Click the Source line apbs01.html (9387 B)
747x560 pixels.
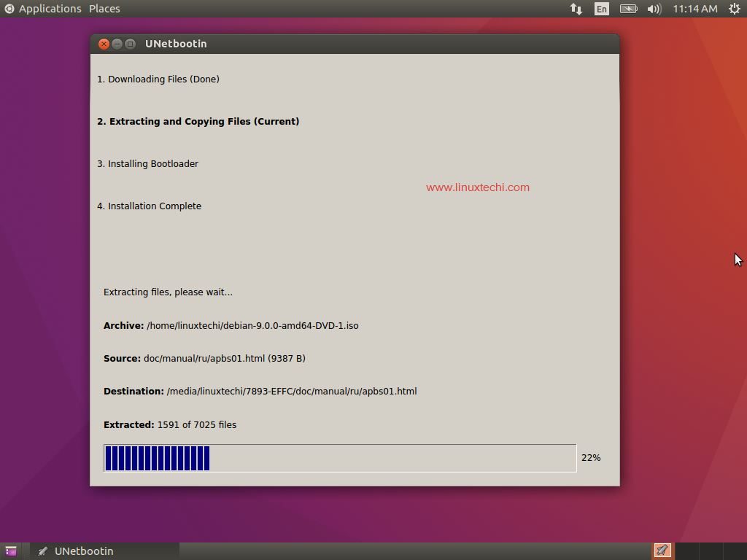(x=204, y=359)
